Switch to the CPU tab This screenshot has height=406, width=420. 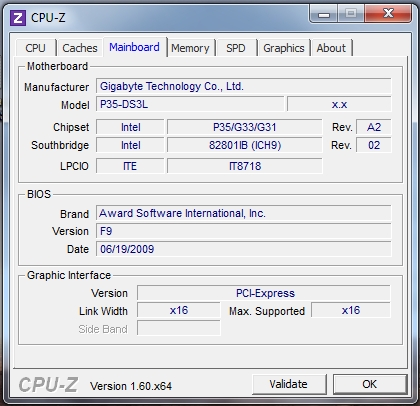pyautogui.click(x=35, y=48)
